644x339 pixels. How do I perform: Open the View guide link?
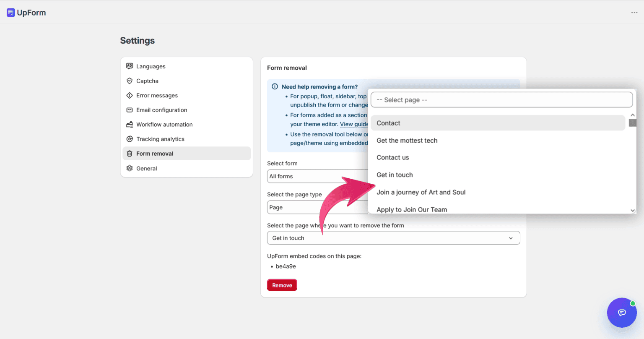coord(354,124)
